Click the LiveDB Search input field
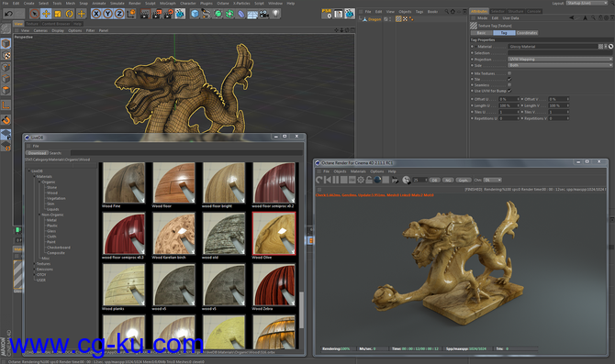Image resolution: width=615 pixels, height=364 pixels. coord(186,153)
